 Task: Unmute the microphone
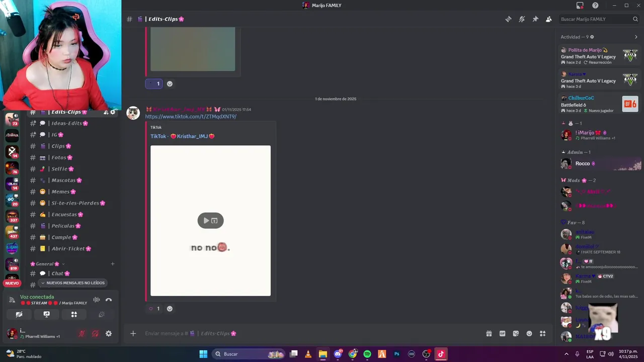click(82, 333)
